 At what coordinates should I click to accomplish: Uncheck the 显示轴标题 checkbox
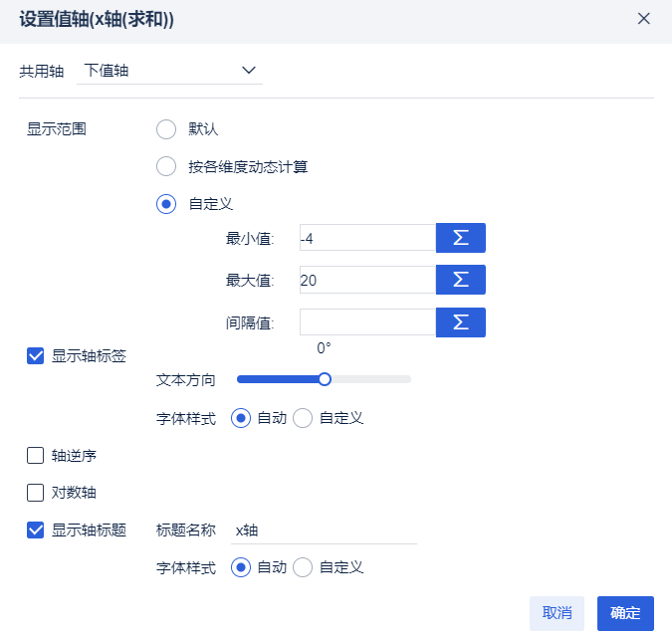click(x=35, y=530)
